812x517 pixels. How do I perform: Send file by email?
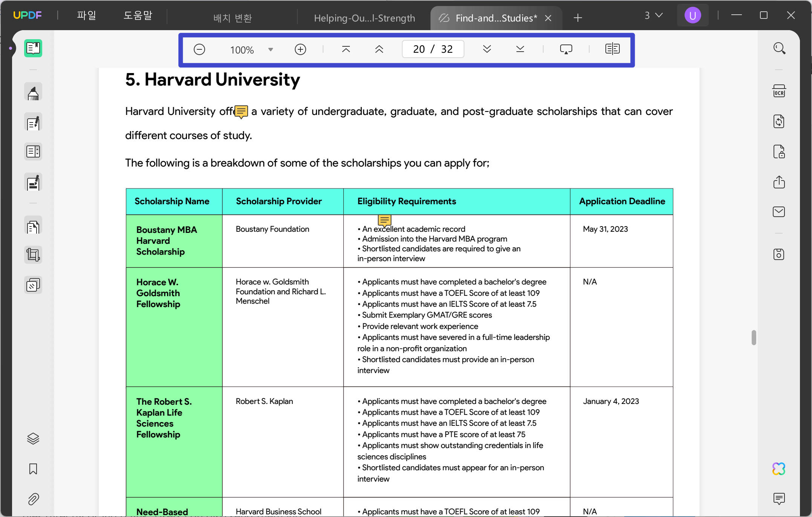(x=779, y=212)
